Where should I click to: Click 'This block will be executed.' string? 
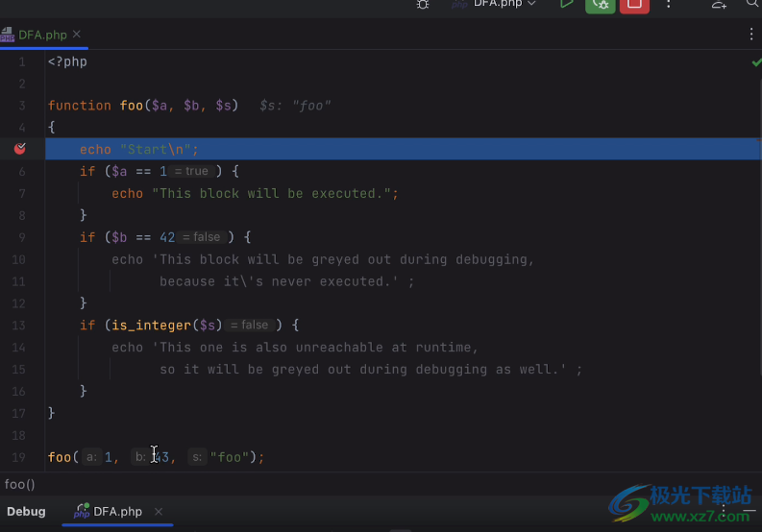272,193
